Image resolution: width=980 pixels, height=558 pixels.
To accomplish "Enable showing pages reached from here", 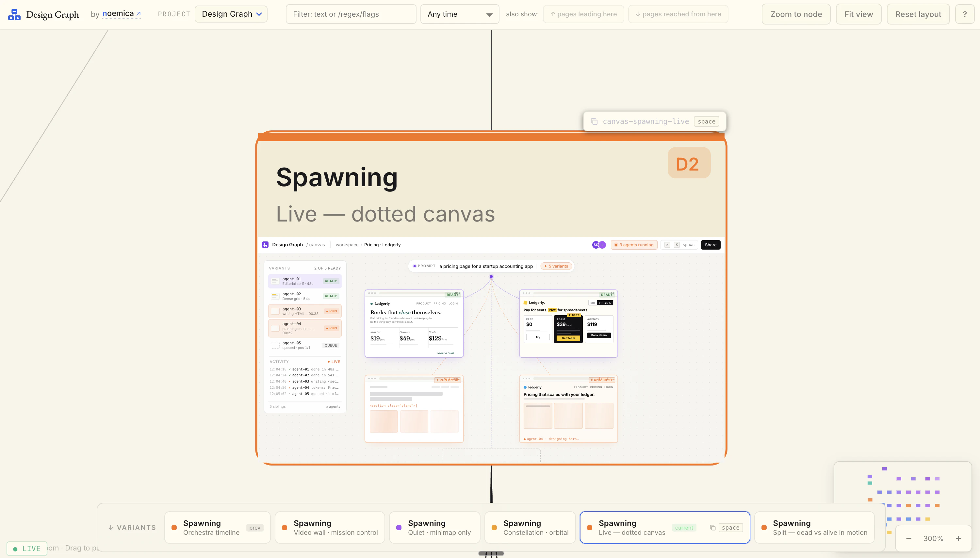I will point(678,14).
